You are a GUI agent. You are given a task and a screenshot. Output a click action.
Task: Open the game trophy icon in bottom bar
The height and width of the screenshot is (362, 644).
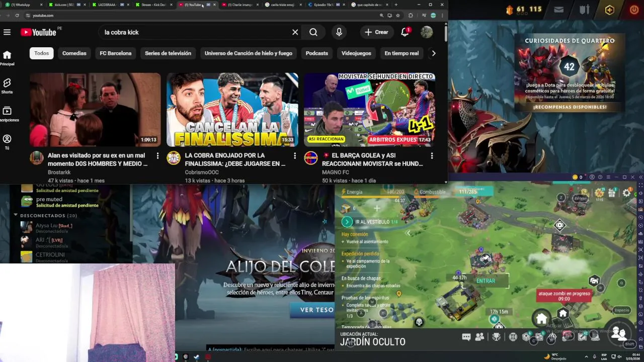click(497, 337)
